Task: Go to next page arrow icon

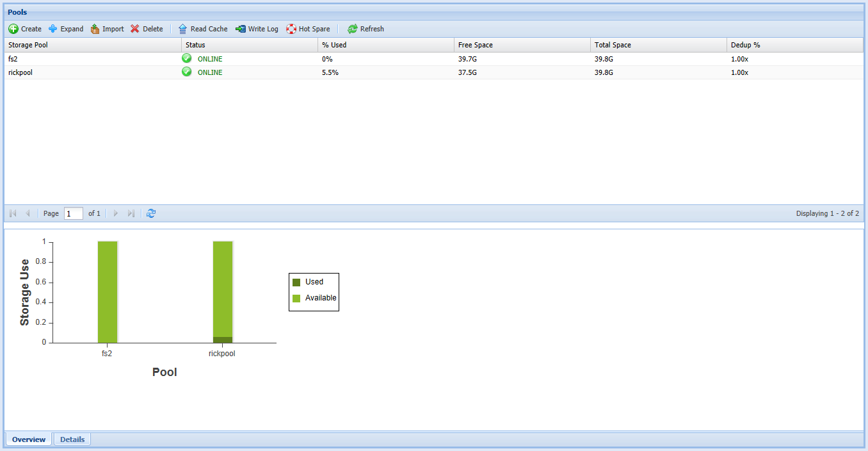Action: coord(116,213)
